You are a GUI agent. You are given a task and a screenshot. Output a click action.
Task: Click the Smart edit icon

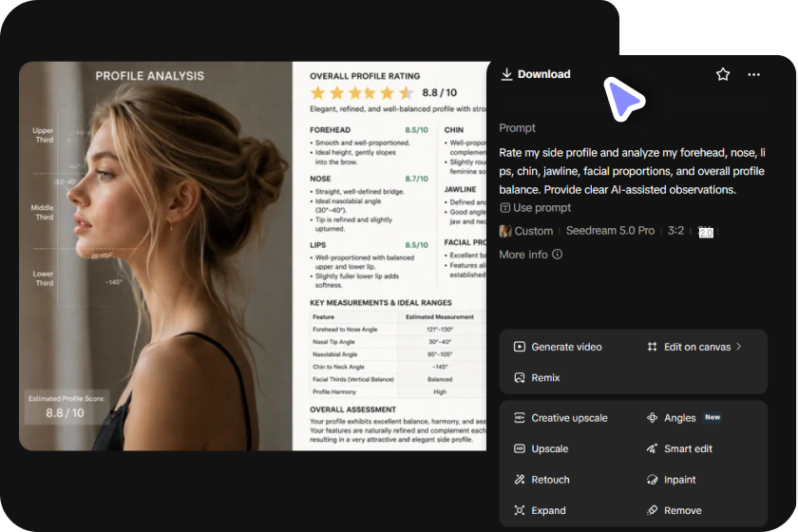tap(652, 449)
